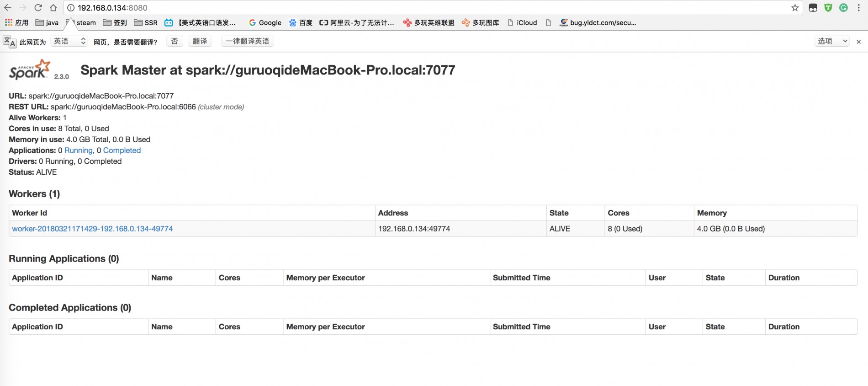
Task: Close the translation bar
Action: [x=858, y=42]
